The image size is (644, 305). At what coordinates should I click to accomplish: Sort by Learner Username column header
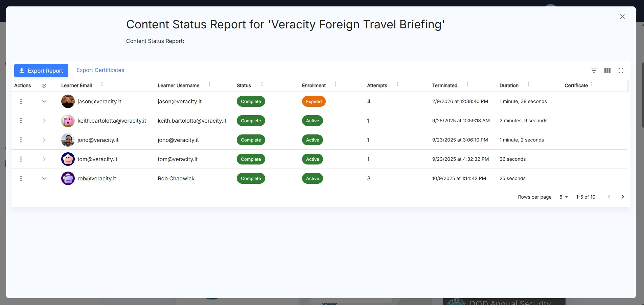[179, 85]
